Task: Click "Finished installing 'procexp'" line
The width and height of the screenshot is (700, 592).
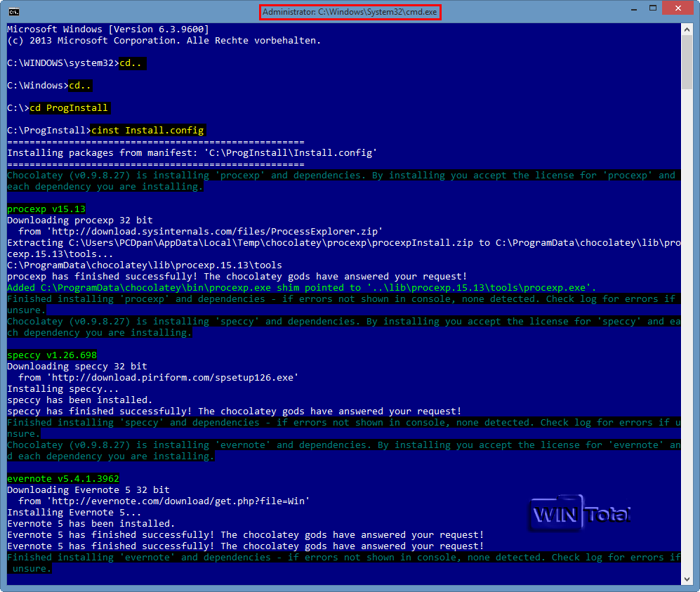Action: (344, 305)
